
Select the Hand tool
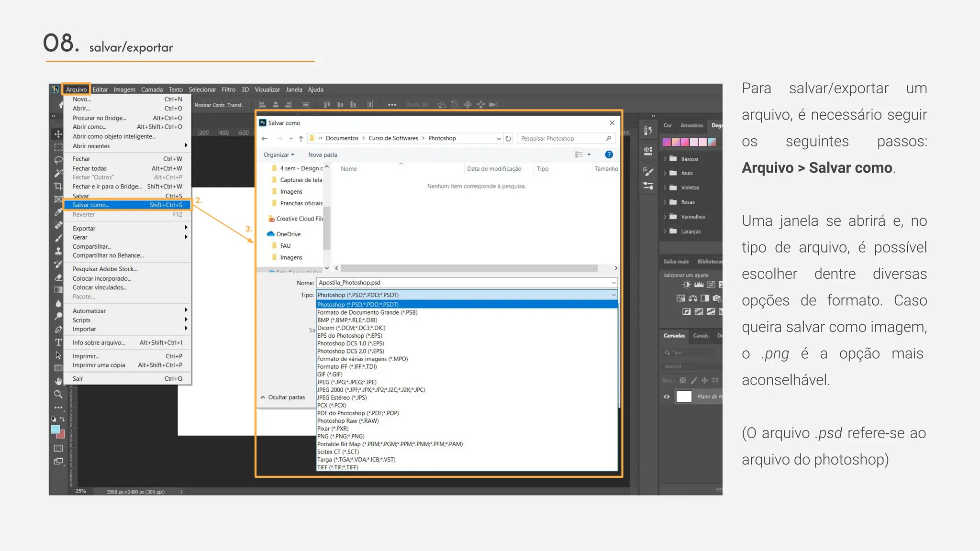(58, 381)
